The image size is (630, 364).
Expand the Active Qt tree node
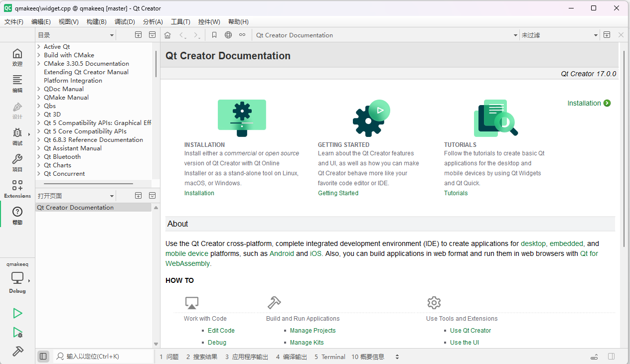coord(39,47)
